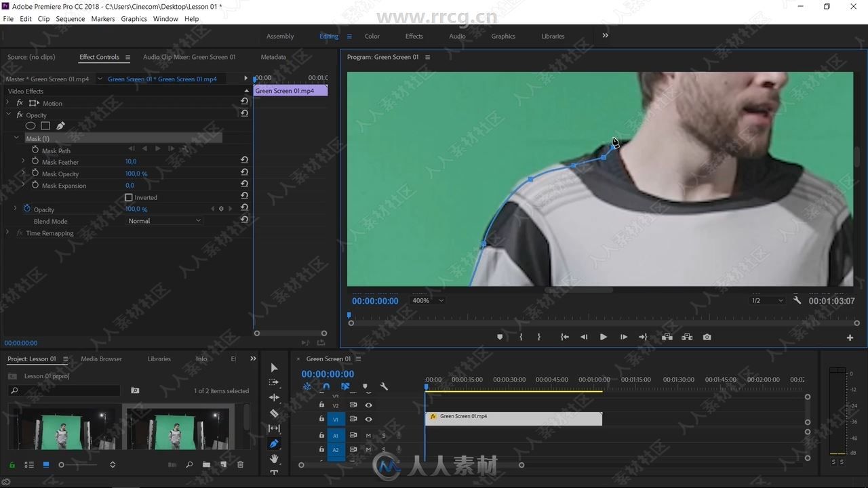Create a new bin in Project panel
The height and width of the screenshot is (488, 868).
point(206,465)
